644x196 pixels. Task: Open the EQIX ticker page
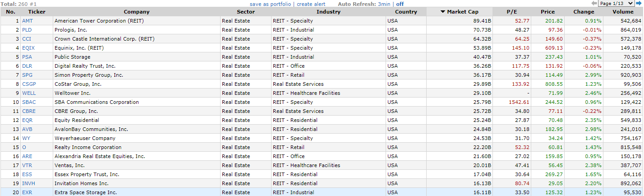(x=28, y=48)
